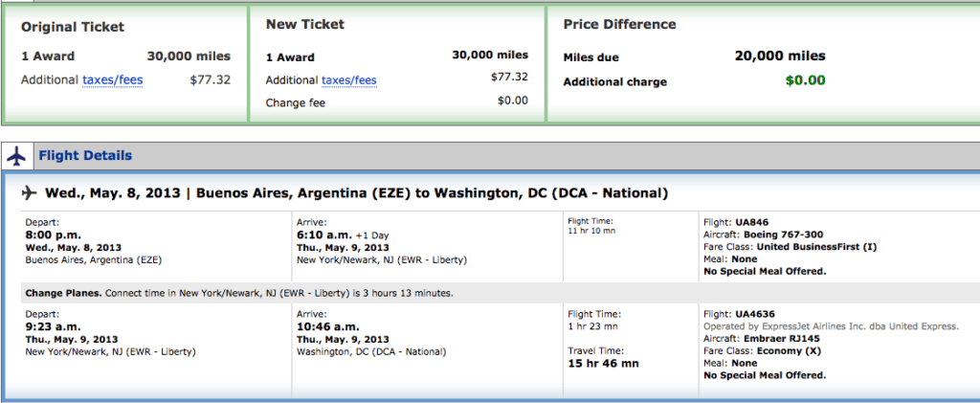Click the airplane icon beside Flight Details
This screenshot has width=980, height=403.
tap(16, 155)
